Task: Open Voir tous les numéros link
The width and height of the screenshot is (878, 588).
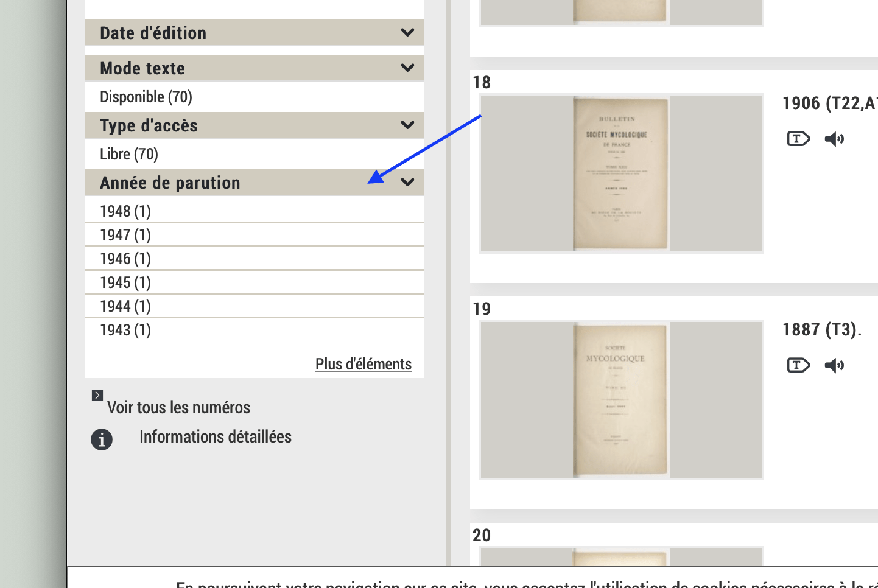Action: coord(178,407)
